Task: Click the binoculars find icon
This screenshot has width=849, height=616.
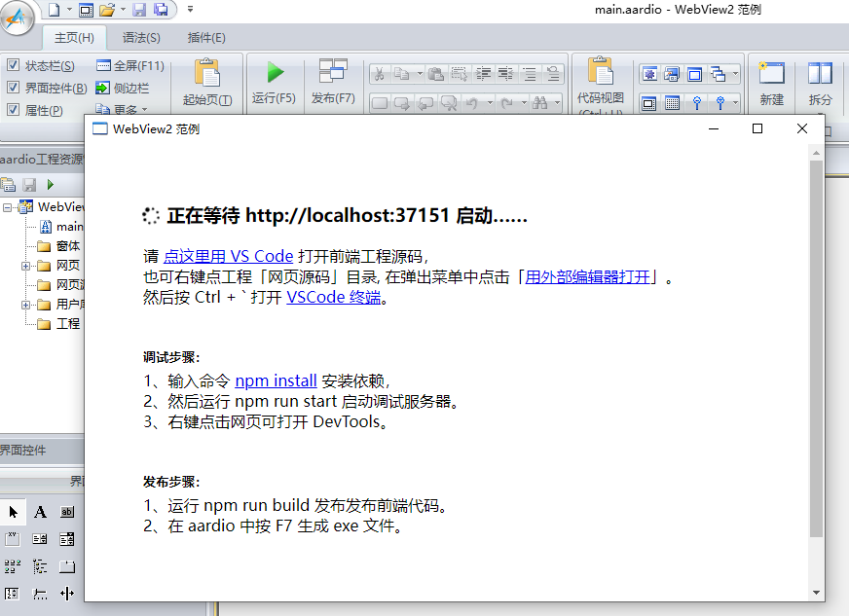Action: (540, 103)
